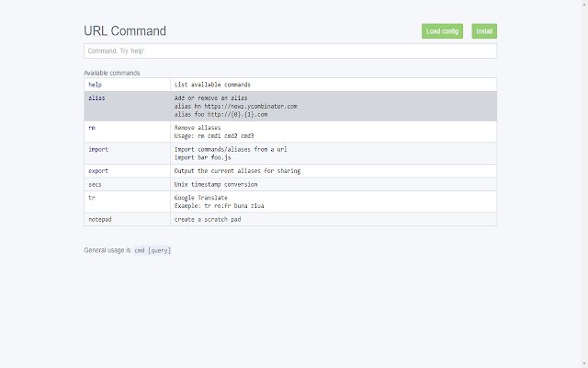
Task: Select the export command cell
Action: pyautogui.click(x=127, y=171)
